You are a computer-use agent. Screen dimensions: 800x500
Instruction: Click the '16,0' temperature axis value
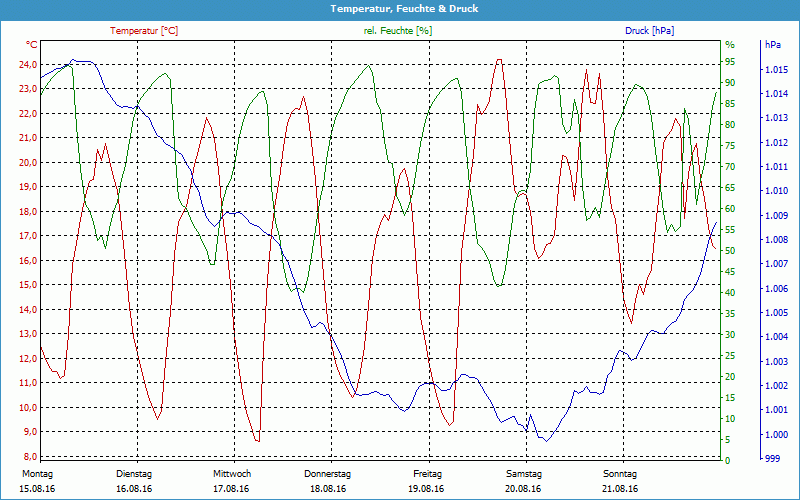click(28, 260)
